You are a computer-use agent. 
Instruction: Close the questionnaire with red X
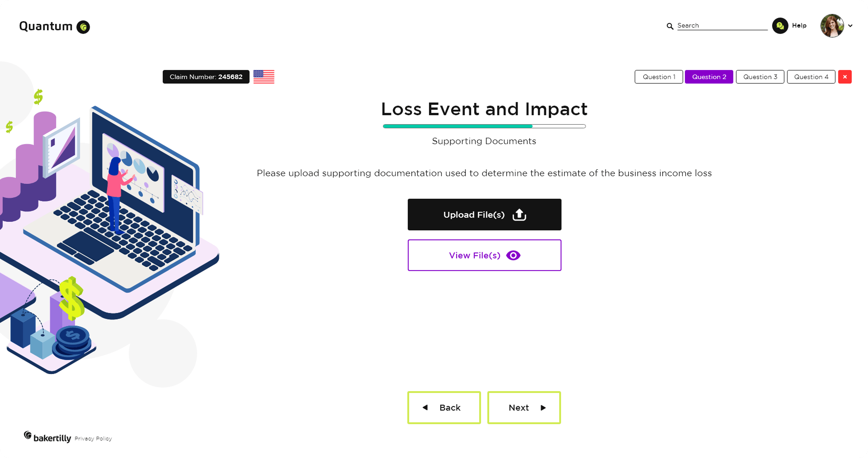click(x=844, y=77)
